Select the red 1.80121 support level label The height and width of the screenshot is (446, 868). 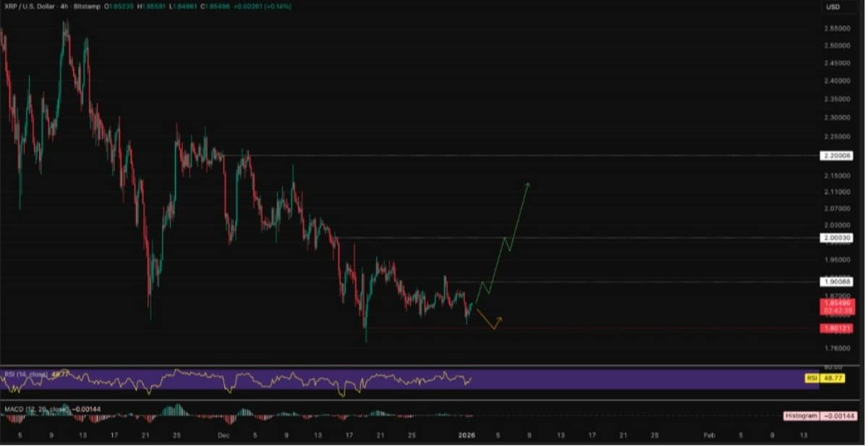(x=838, y=329)
